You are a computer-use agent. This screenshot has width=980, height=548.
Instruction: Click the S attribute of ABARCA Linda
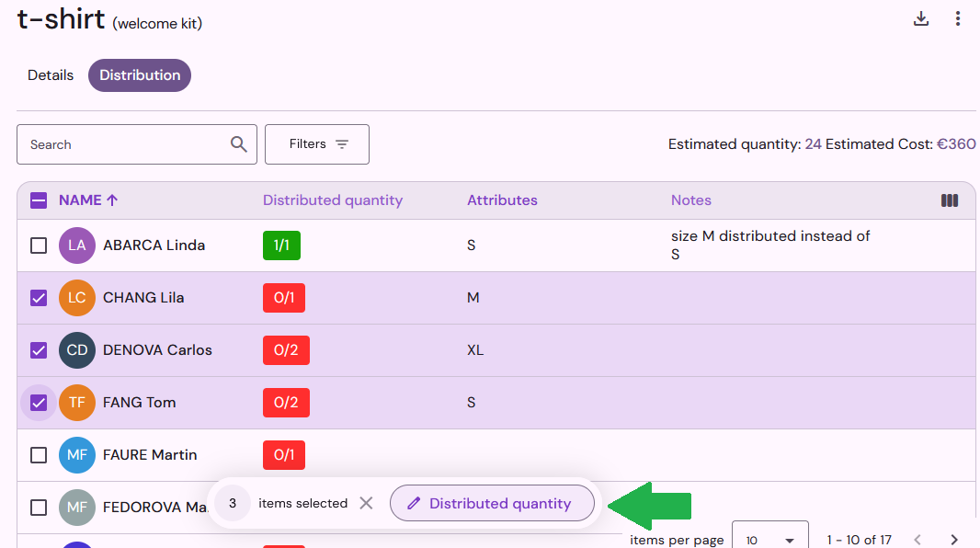pyautogui.click(x=472, y=245)
